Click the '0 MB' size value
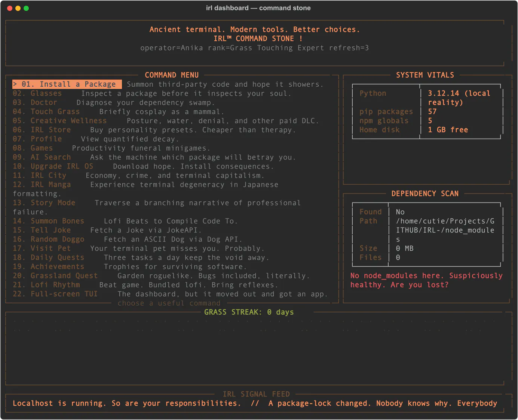Viewport: 518px width, 420px height. 405,248
